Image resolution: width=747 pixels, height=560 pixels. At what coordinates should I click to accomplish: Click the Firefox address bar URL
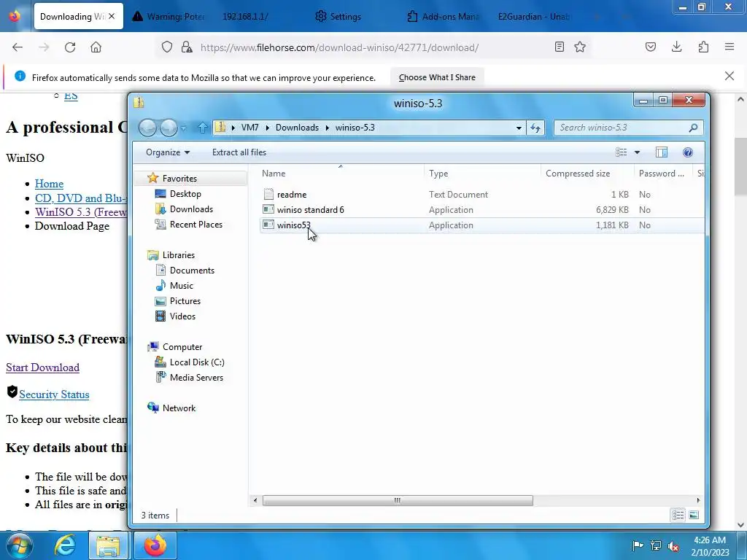(339, 47)
